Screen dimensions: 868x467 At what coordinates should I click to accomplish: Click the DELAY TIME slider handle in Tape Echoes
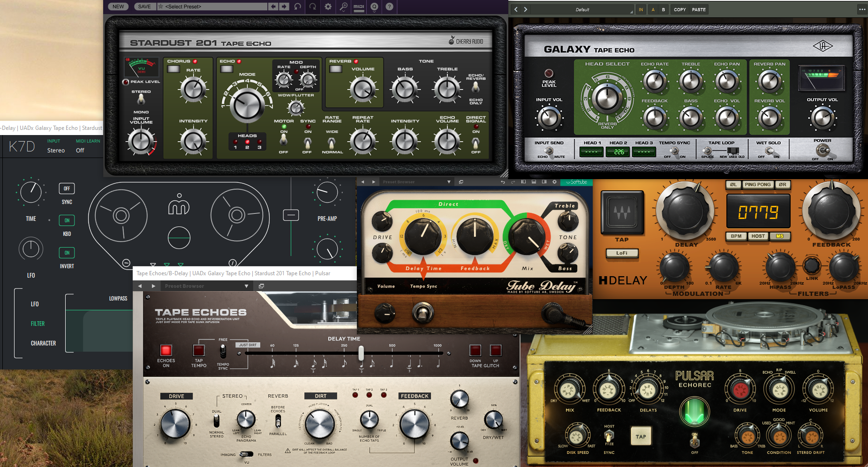coord(361,353)
